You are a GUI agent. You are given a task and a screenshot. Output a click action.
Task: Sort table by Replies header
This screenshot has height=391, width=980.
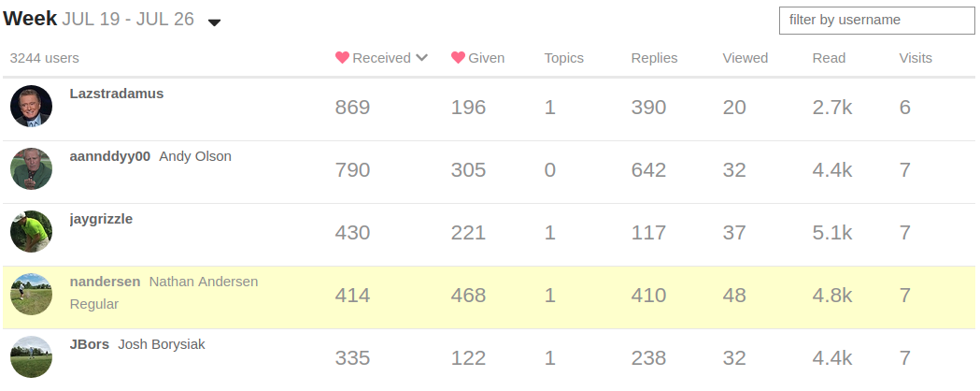tap(654, 58)
